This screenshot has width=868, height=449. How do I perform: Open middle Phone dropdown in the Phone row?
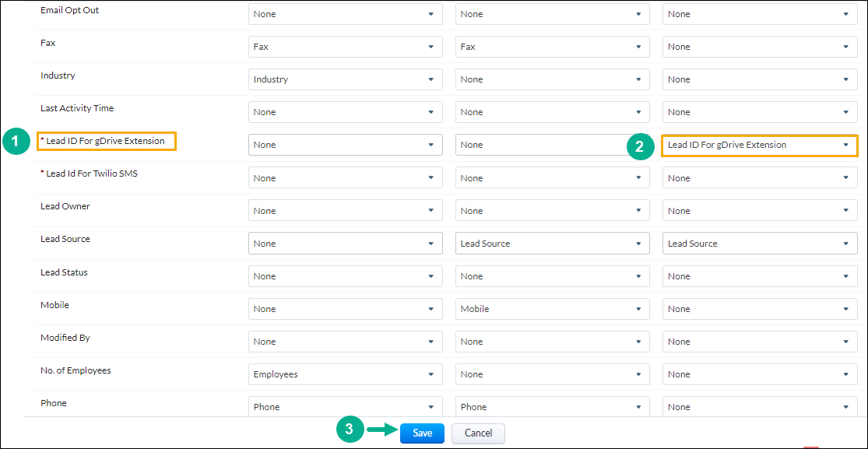click(x=553, y=407)
